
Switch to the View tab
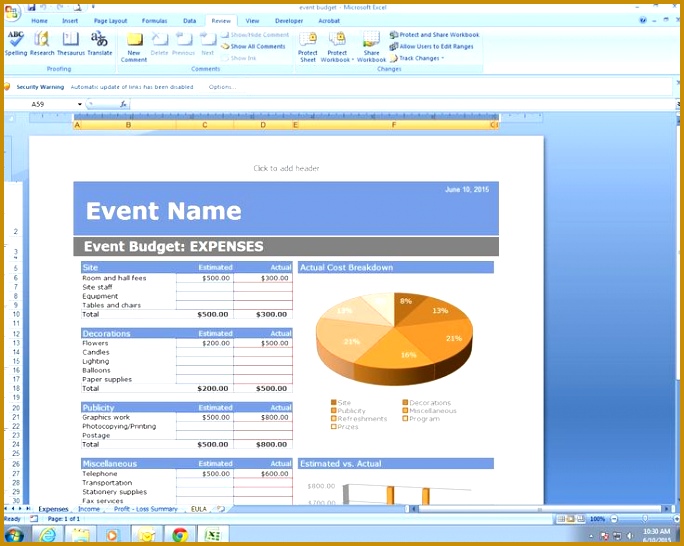coord(252,20)
